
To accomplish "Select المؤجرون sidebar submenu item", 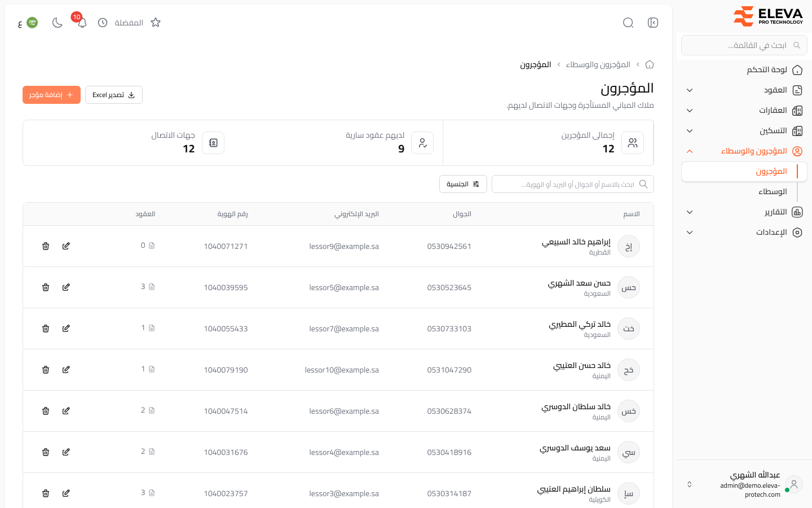I will coord(744,172).
